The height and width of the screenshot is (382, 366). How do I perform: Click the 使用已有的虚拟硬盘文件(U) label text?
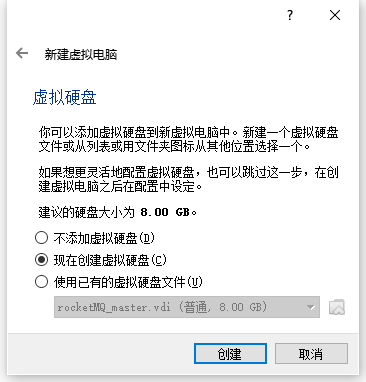(128, 282)
